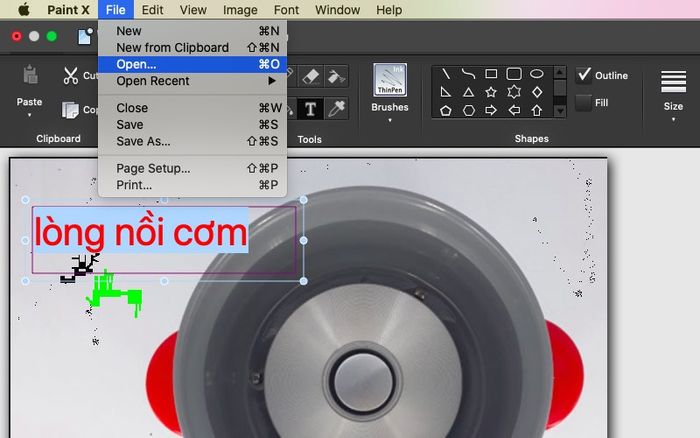This screenshot has height=438, width=700.
Task: Click the text box top-right corner handle
Action: [x=304, y=200]
